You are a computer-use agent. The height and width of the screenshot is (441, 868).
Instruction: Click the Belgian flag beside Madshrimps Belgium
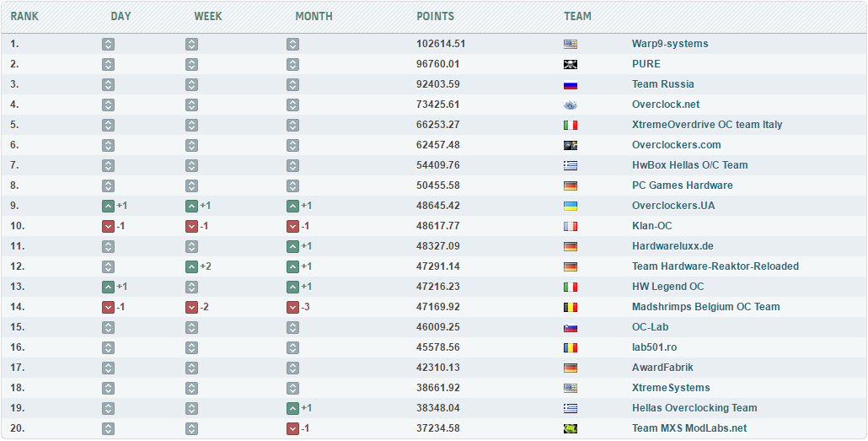(x=571, y=307)
